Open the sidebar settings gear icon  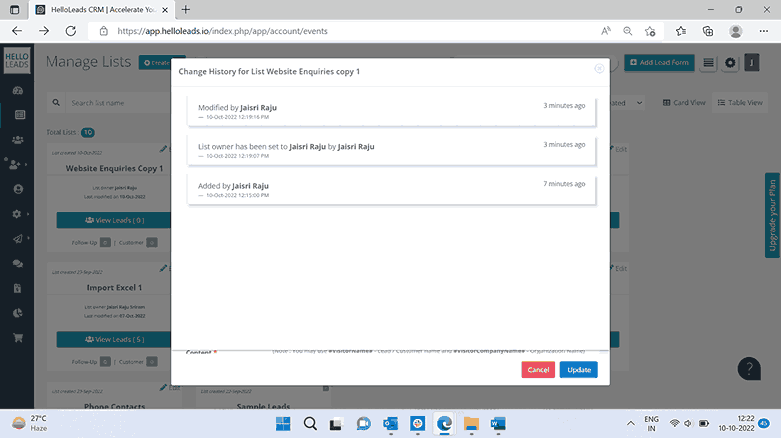tap(18, 213)
